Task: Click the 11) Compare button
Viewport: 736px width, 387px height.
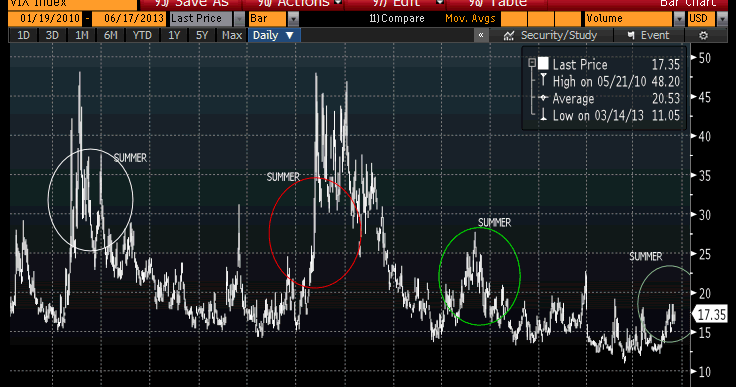Action: pyautogui.click(x=397, y=19)
